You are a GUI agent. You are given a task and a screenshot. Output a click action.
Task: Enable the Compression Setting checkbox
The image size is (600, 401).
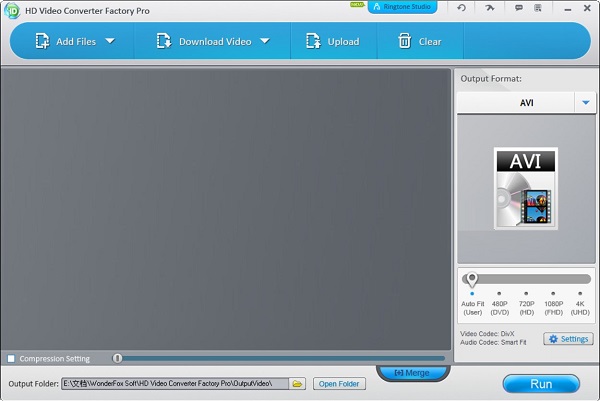11,359
